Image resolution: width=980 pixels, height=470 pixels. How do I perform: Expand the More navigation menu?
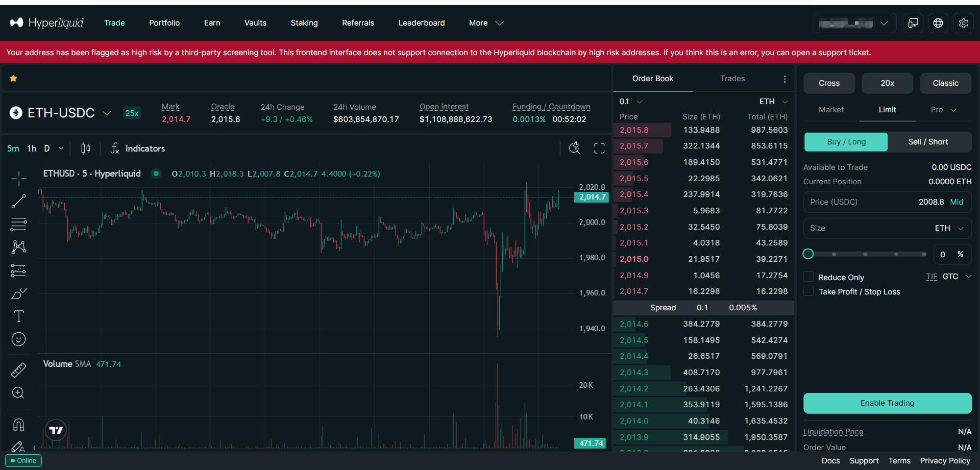486,23
